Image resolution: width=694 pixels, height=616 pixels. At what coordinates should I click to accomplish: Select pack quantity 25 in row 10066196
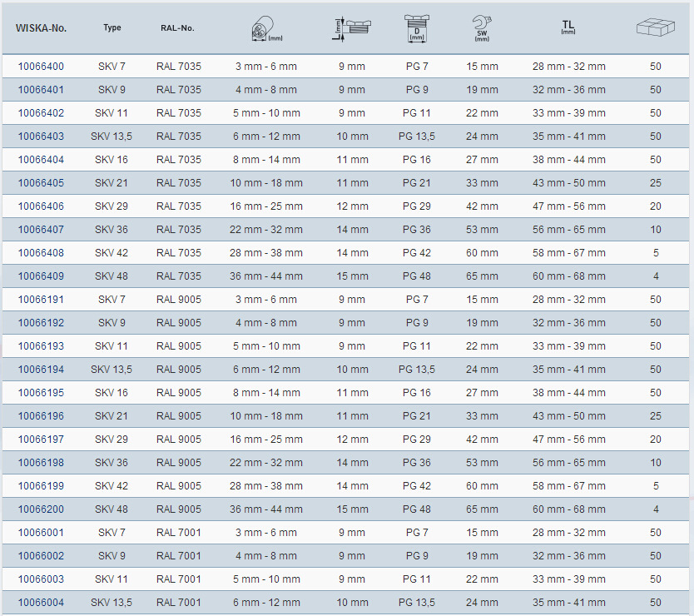tap(656, 416)
